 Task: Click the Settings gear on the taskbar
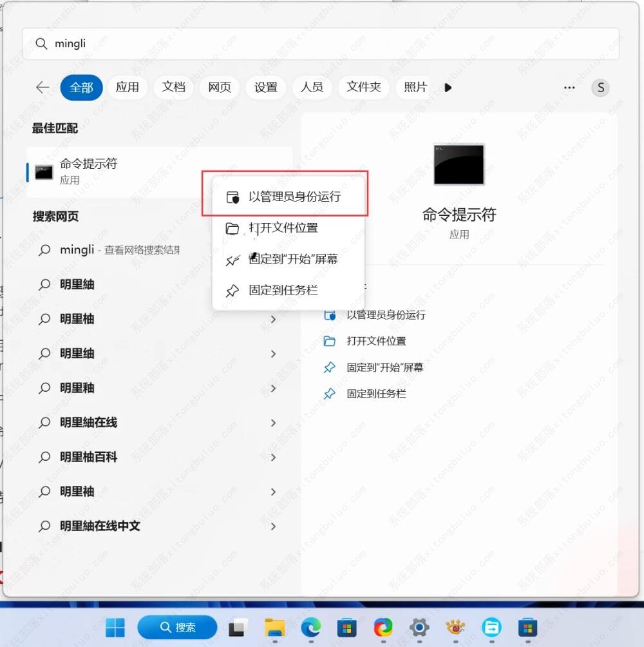[x=419, y=626]
